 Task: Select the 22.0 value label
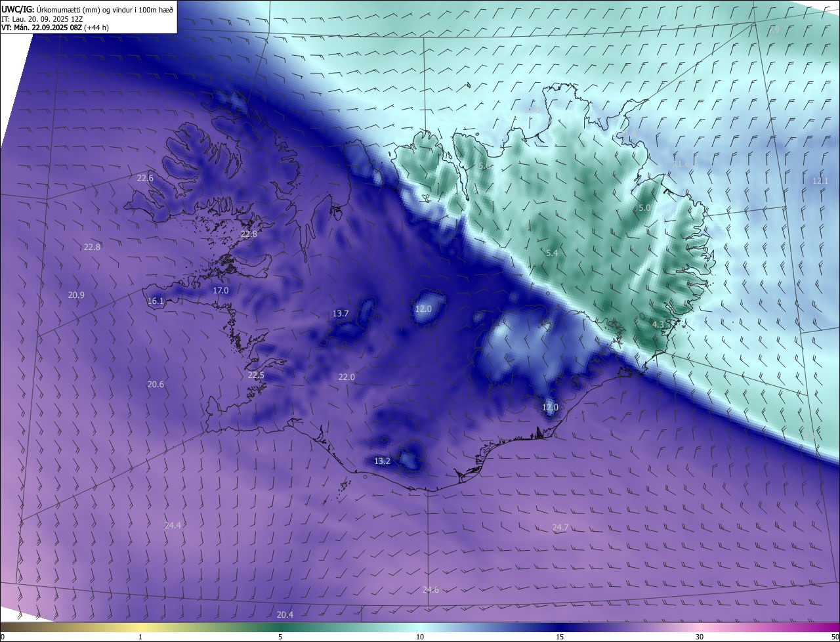point(346,377)
